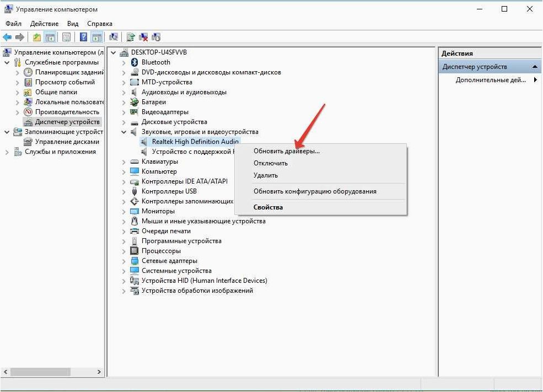The width and height of the screenshot is (543, 392).
Task: Click the Bluetooth category icon
Action: [135, 62]
